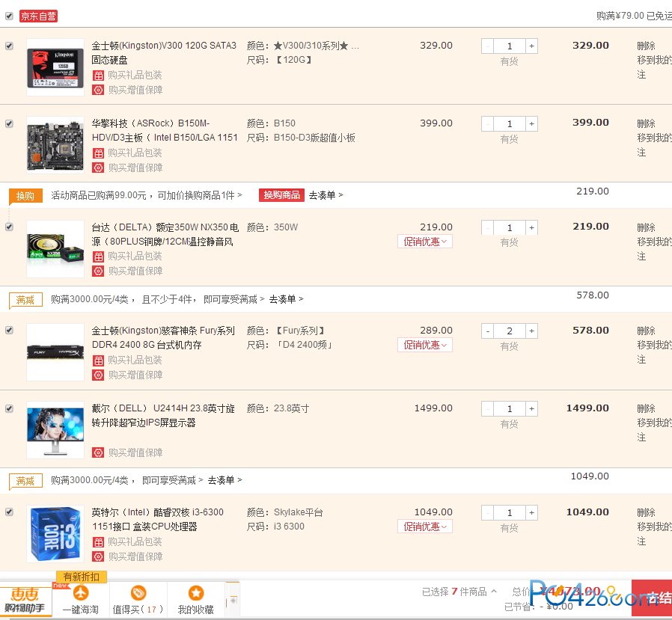672x620 pixels.
Task: Click warranty icon for ASRock B150M motherboard
Action: (x=99, y=168)
